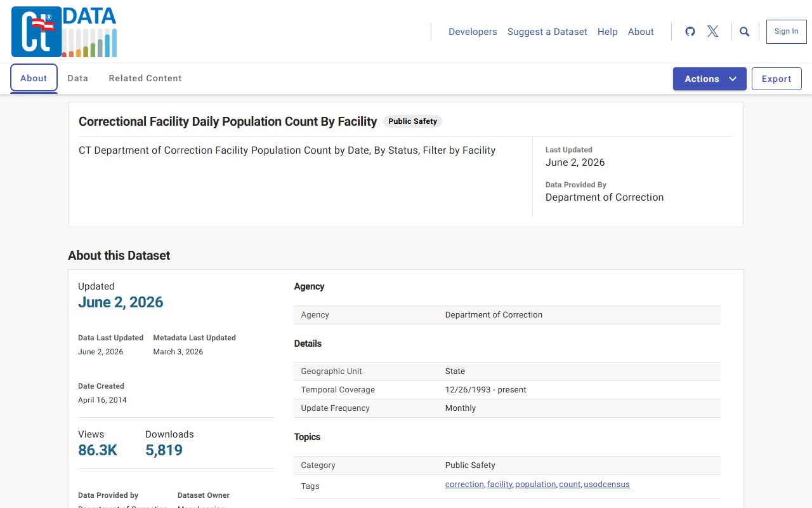Click the Tags row label
812x508 pixels.
click(310, 486)
